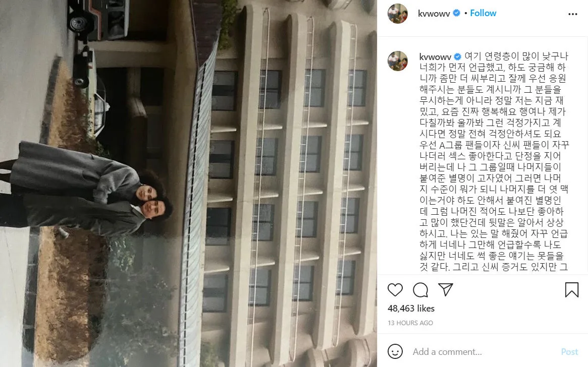588x367 pixels.
Task: Click the apartment building in the photo
Action: [285, 183]
